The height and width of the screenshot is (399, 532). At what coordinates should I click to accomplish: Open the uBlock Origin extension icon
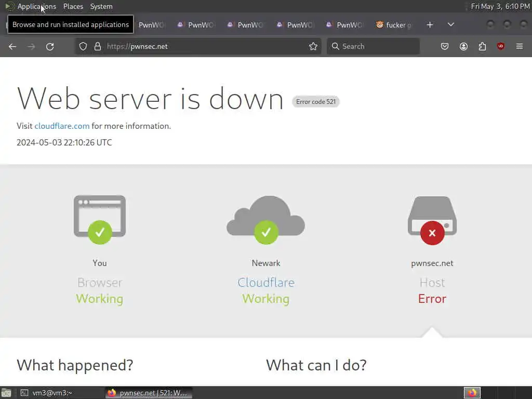click(x=501, y=46)
